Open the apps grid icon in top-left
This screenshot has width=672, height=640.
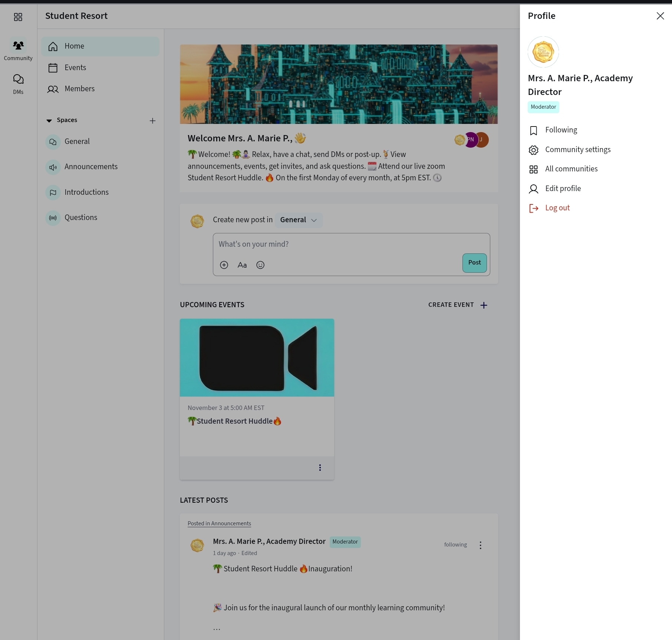[x=18, y=17]
